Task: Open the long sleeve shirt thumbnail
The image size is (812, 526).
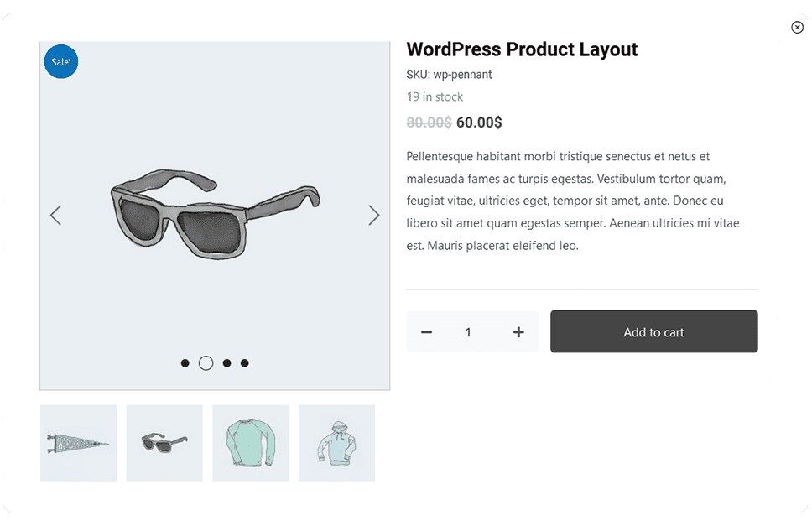Action: [x=250, y=443]
